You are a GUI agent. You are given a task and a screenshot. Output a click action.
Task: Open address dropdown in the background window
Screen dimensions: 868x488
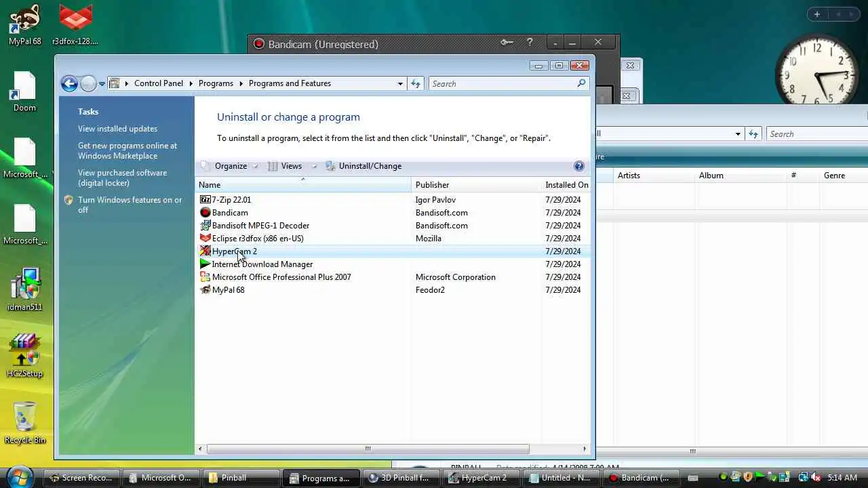point(738,134)
